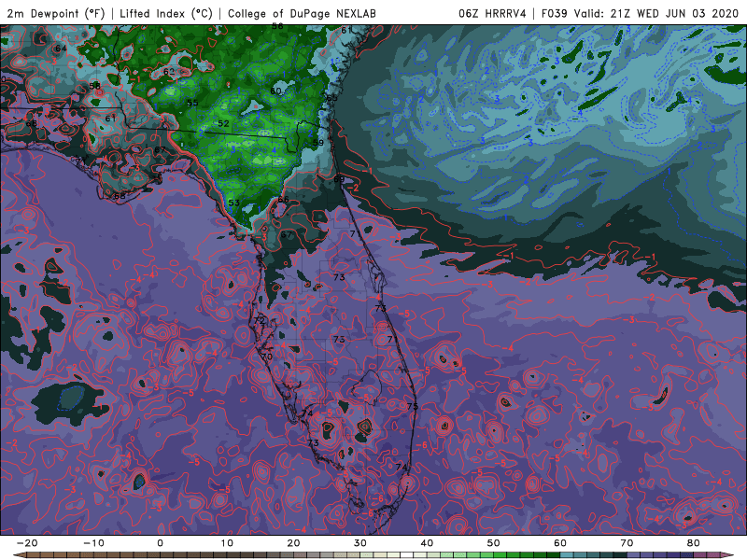Click the 40 tick label on the color bar
The width and height of the screenshot is (747, 560).
[x=427, y=543]
